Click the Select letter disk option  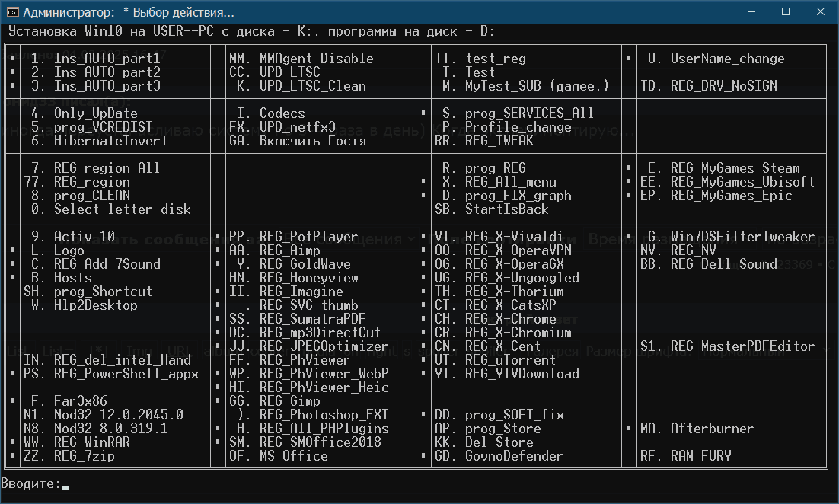tap(122, 209)
